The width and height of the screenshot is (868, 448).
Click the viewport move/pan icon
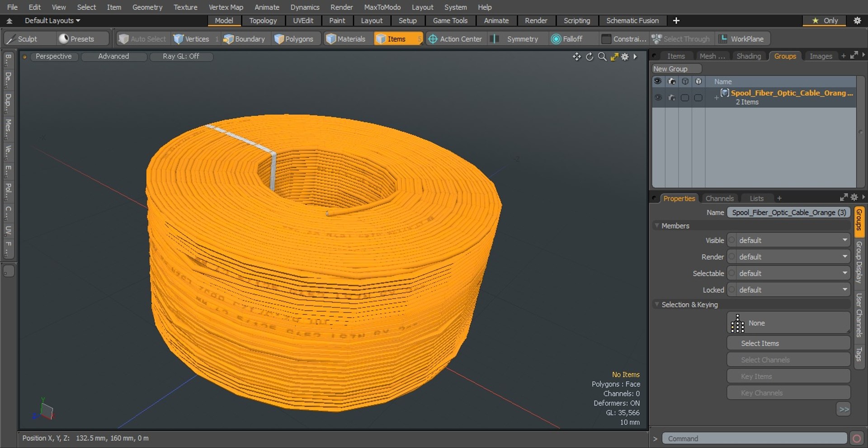click(x=577, y=57)
